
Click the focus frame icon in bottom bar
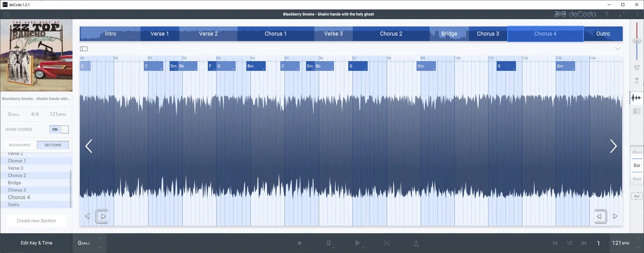pos(386,243)
